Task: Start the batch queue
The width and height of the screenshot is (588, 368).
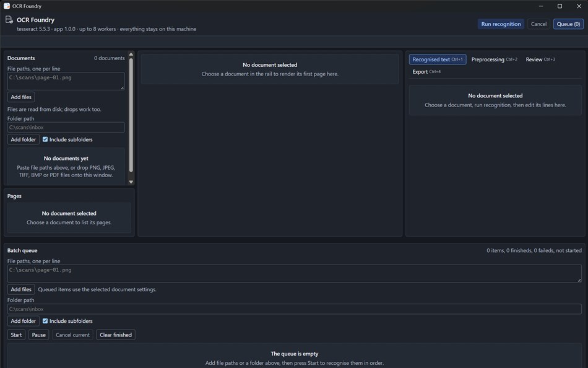Action: click(x=16, y=335)
